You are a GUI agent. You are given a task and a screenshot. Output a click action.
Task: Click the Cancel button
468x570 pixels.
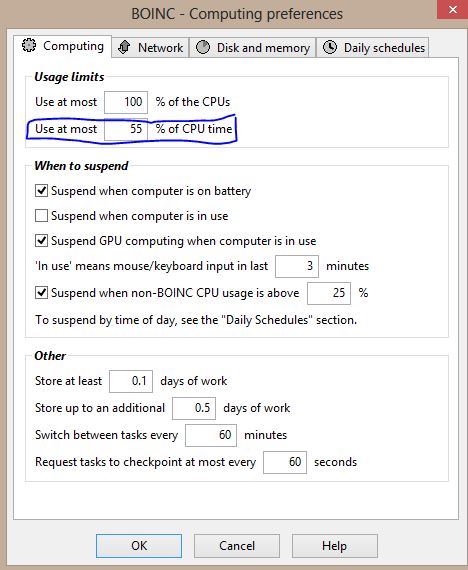tap(237, 546)
